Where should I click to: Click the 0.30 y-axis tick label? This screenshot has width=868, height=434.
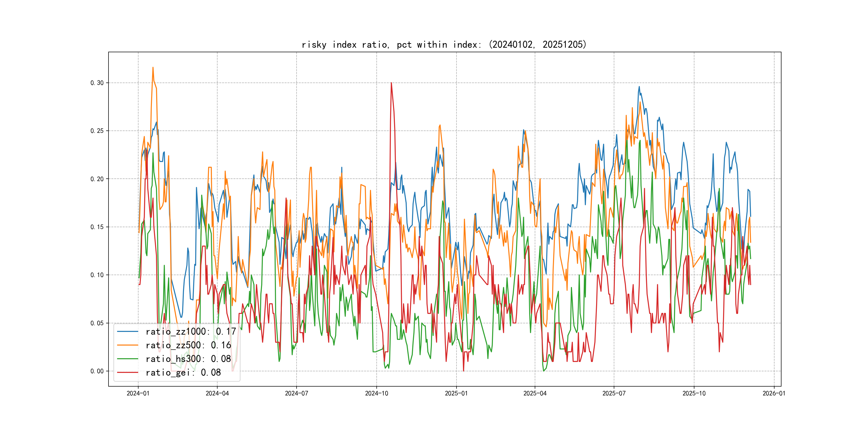pyautogui.click(x=97, y=83)
